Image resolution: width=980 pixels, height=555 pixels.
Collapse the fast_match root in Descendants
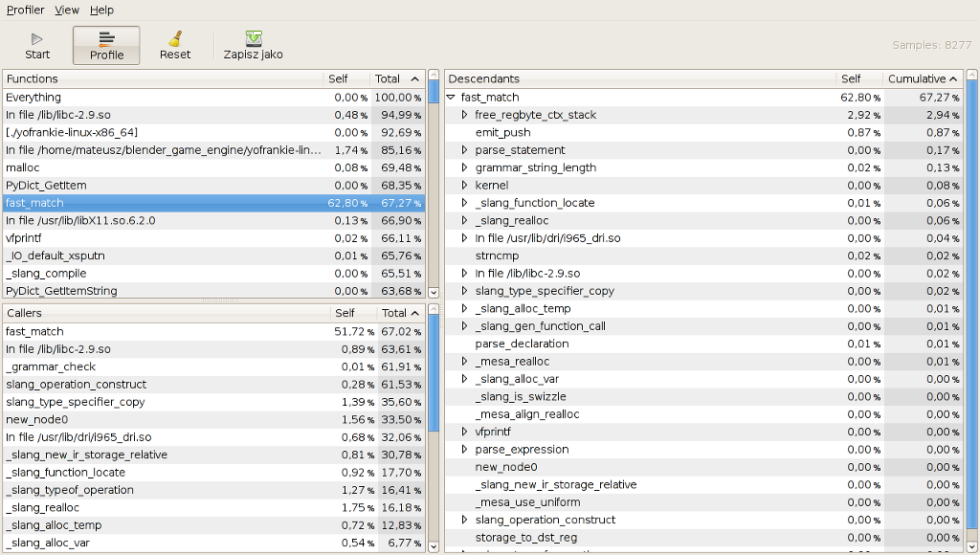click(x=451, y=98)
